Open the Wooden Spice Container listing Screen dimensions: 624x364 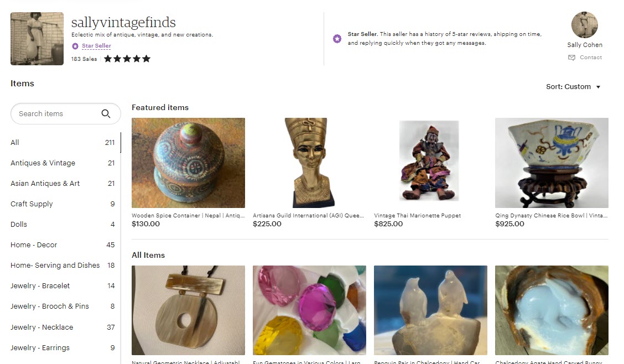pos(188,163)
